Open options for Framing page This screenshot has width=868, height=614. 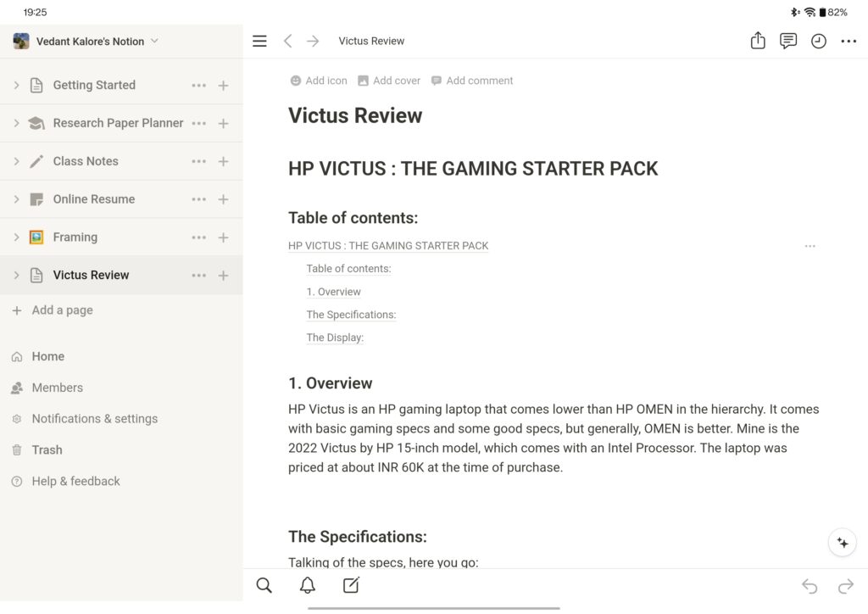(198, 237)
